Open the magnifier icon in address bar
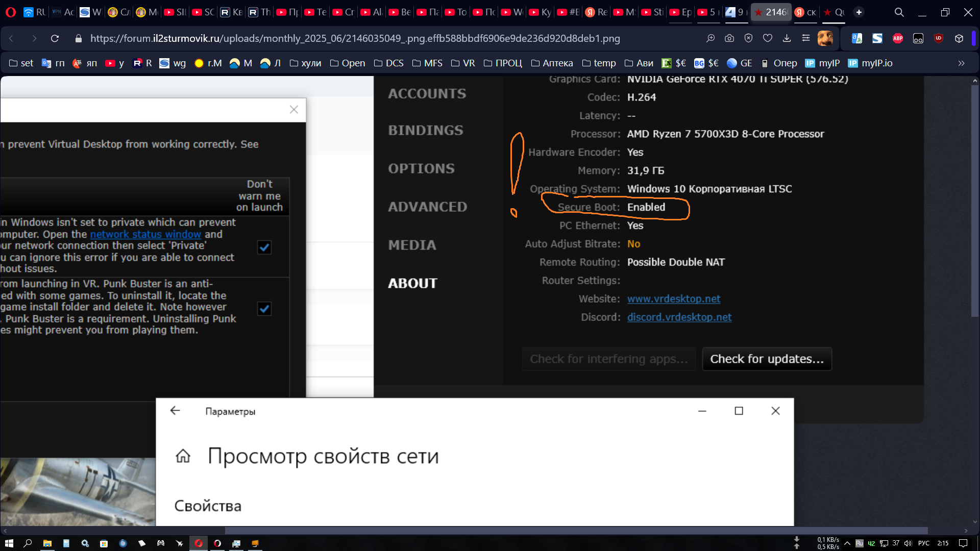The height and width of the screenshot is (551, 980). 710,38
